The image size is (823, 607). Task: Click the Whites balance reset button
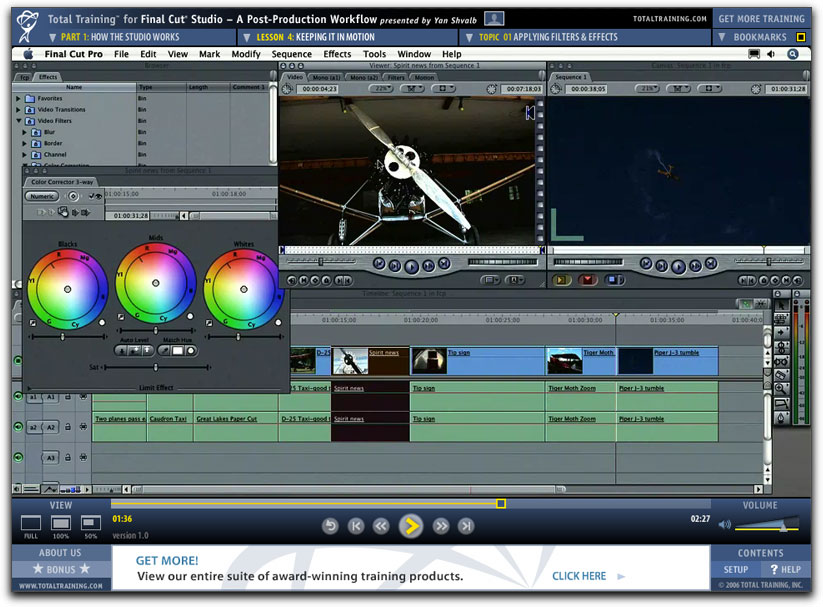[x=277, y=323]
